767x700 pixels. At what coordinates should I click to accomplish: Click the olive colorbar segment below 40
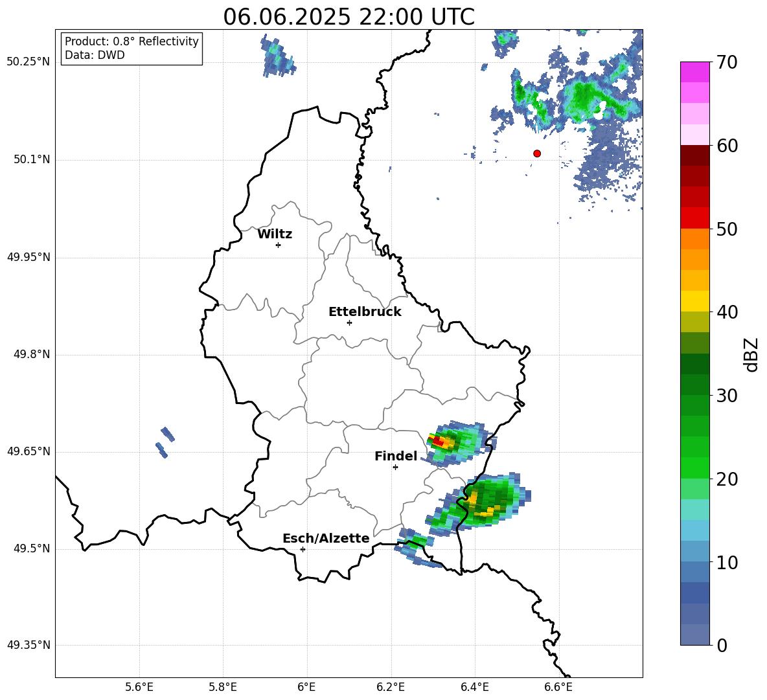tap(694, 322)
